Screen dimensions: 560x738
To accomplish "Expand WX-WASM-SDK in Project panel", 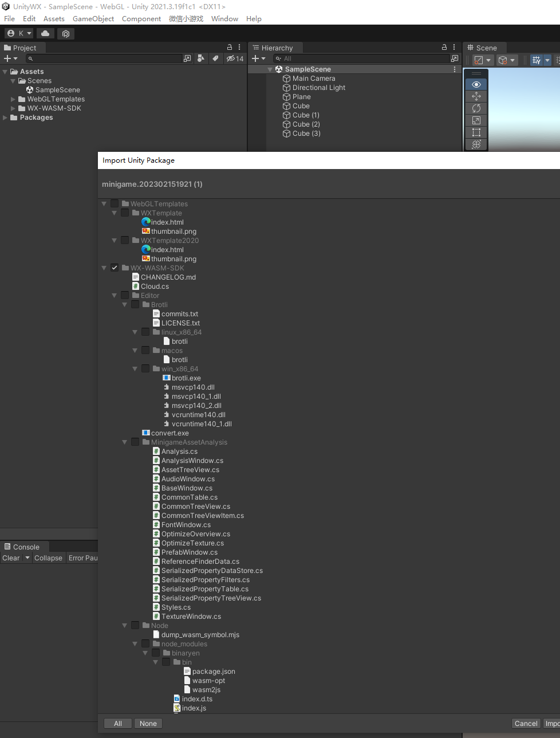I will pos(13,108).
